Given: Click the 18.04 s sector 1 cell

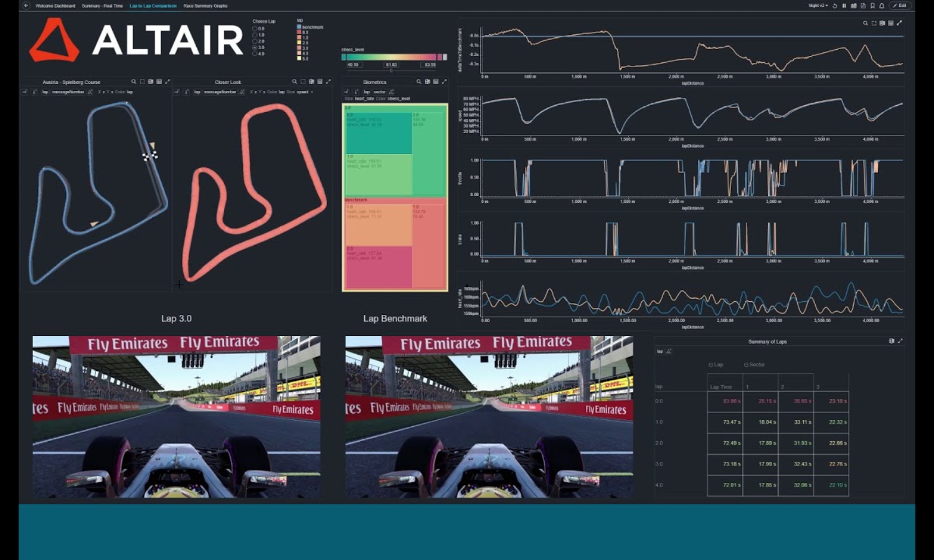Looking at the screenshot, I should pyautogui.click(x=760, y=422).
